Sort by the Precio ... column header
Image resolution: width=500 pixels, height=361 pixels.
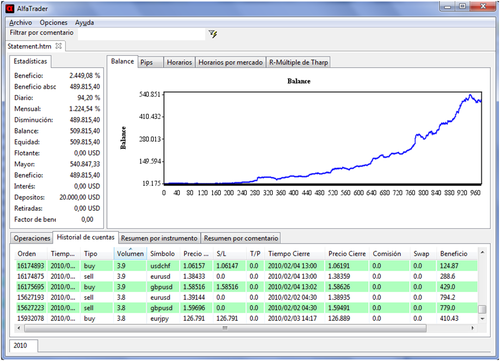(196, 254)
